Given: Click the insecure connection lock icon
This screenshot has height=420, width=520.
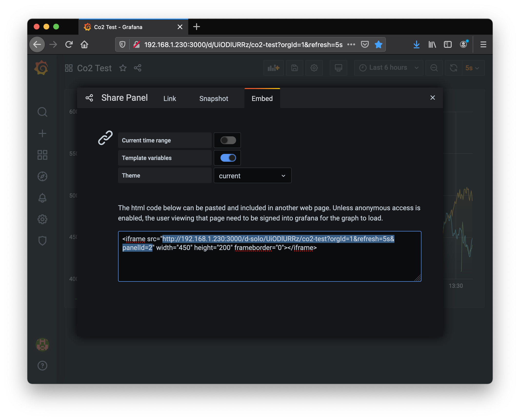Looking at the screenshot, I should pyautogui.click(x=137, y=44).
